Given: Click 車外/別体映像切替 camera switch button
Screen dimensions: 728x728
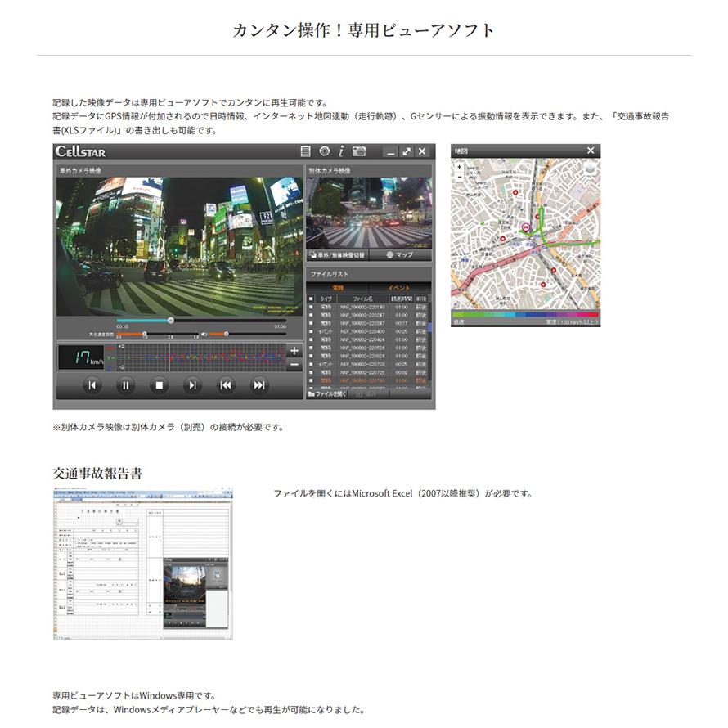Looking at the screenshot, I should tap(338, 255).
